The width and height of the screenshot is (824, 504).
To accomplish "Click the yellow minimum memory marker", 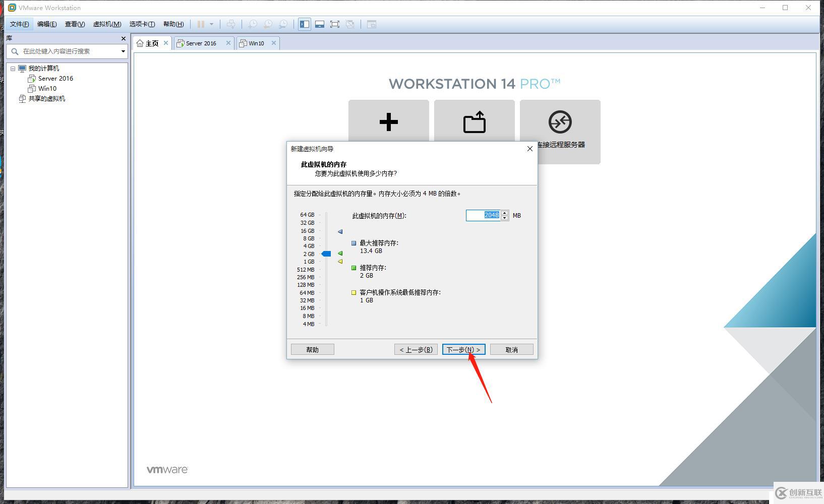I will [x=340, y=261].
